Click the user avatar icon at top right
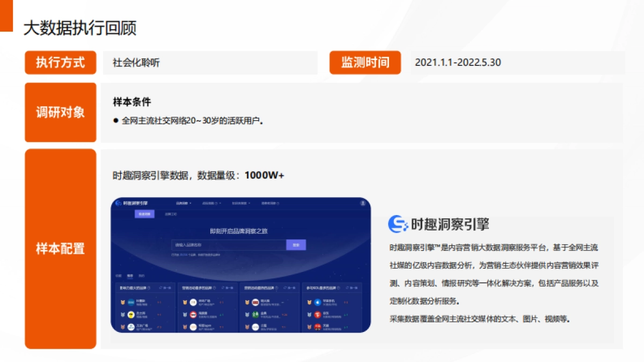Image resolution: width=644 pixels, height=362 pixels. (362, 203)
